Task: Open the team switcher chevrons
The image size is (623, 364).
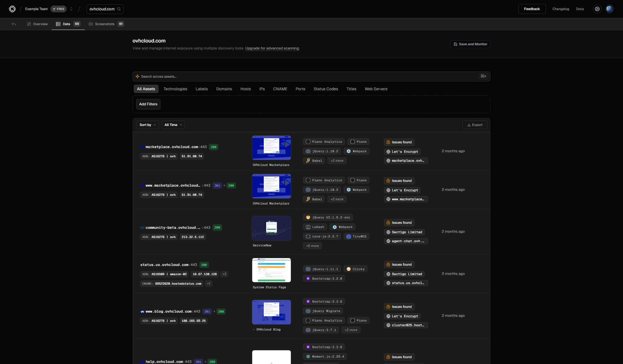Action: point(71,9)
